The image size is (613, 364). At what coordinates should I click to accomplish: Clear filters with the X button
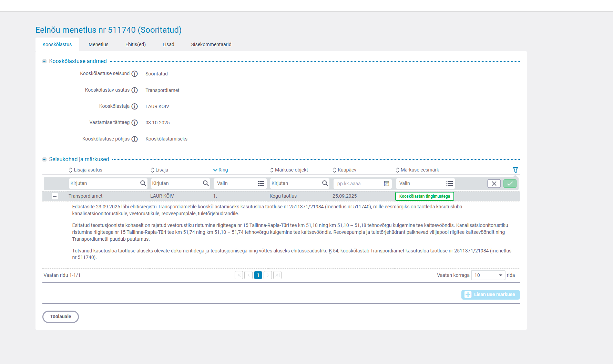click(x=494, y=184)
